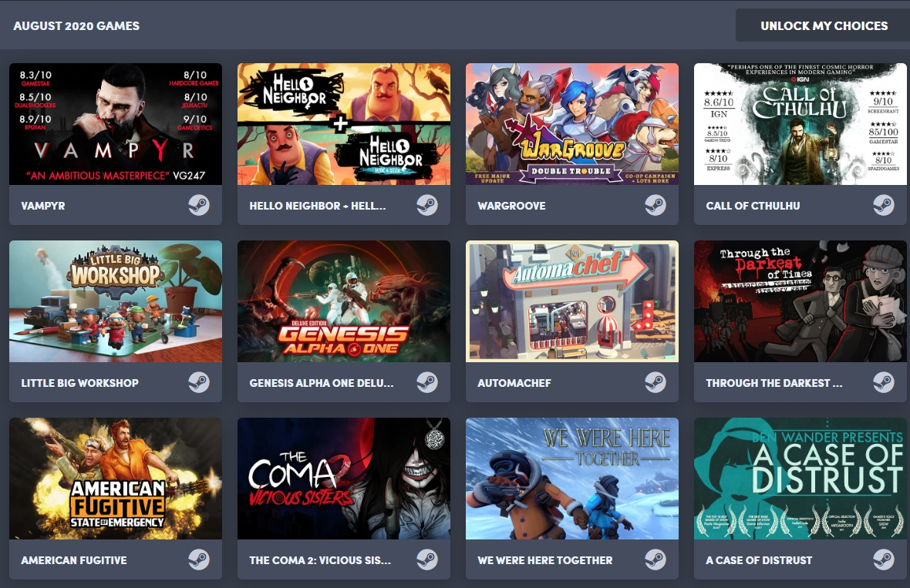The image size is (910, 588).
Task: Click the Steam icon on Through the Darkest card
Action: (883, 383)
